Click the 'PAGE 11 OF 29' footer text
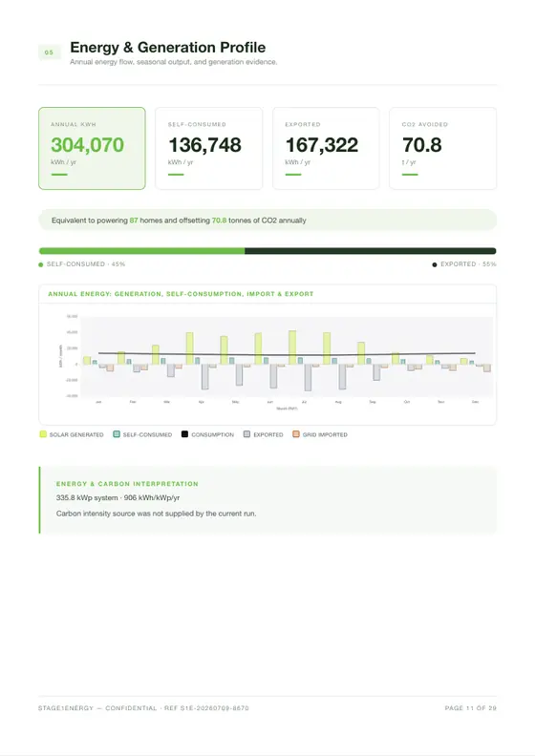 pyautogui.click(x=470, y=708)
